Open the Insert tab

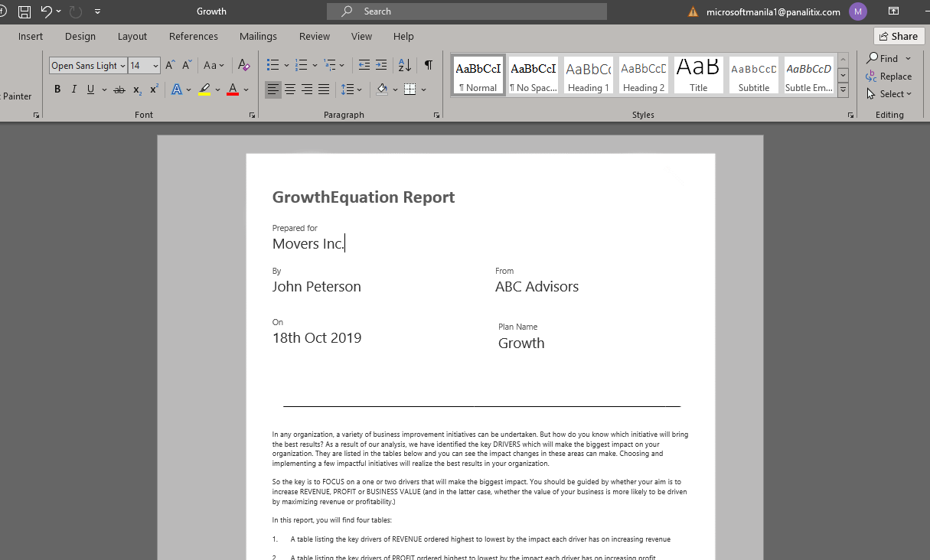click(x=31, y=36)
